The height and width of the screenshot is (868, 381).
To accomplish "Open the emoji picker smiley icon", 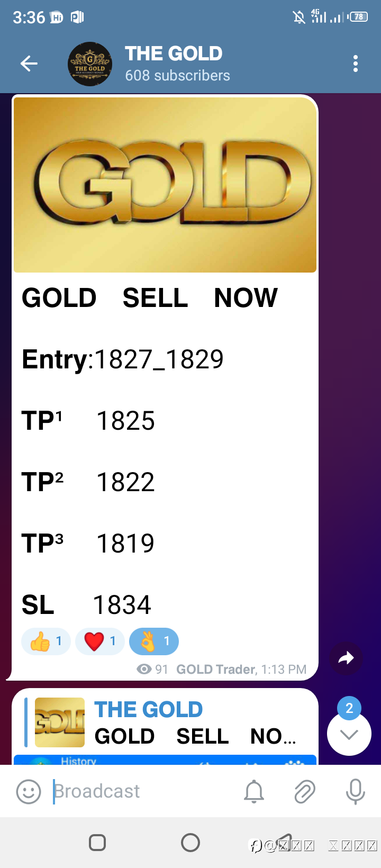I will point(29,792).
